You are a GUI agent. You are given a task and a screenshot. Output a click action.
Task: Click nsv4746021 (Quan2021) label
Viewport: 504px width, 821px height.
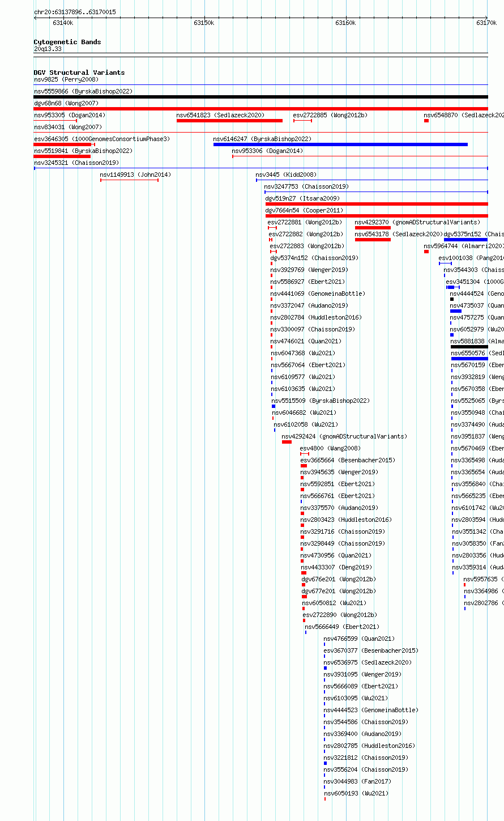click(306, 341)
